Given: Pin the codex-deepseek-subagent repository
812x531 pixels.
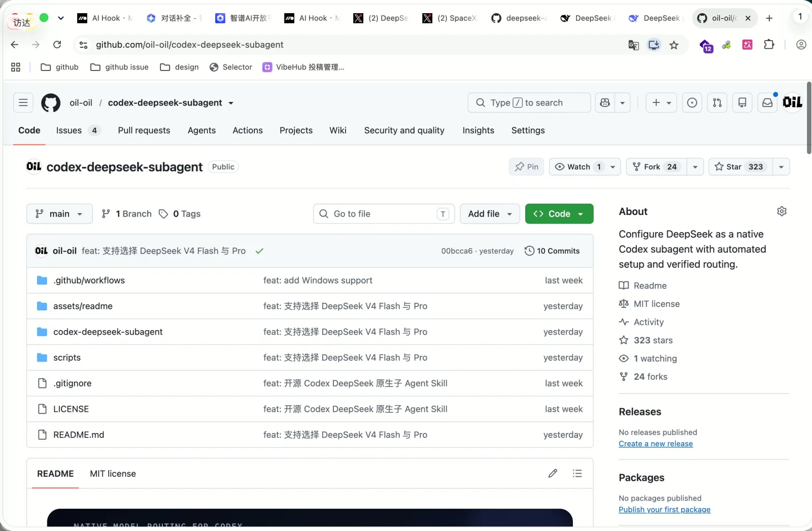Looking at the screenshot, I should 526,167.
